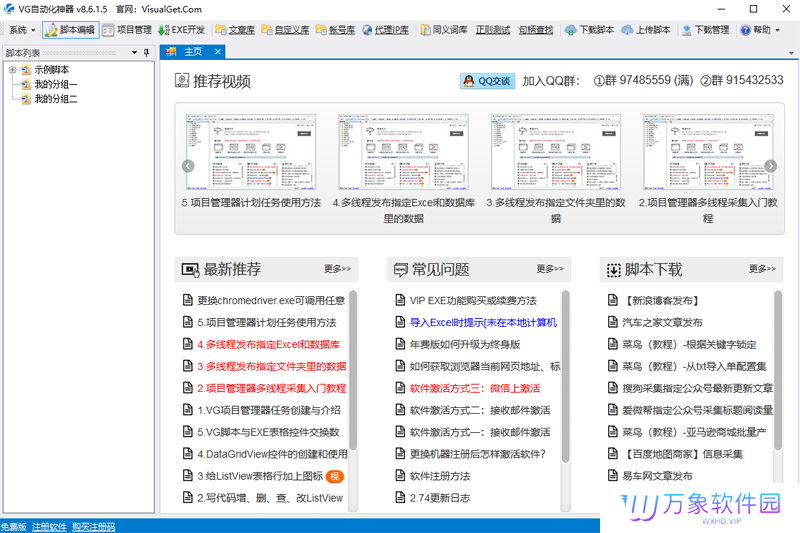Open 软件激活方式二：接收邮件激活 link
This screenshot has height=533, width=800.
click(x=480, y=411)
